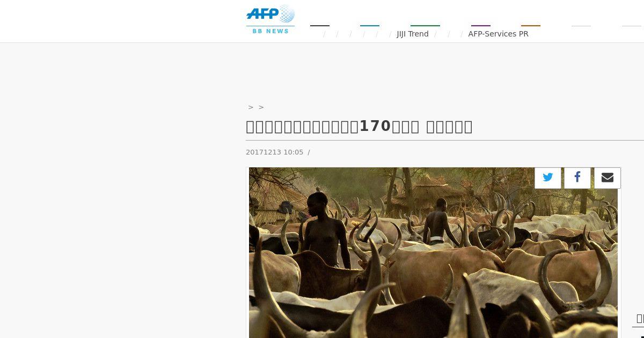The image size is (644, 338).
Task: Share article via the Facebook icon
Action: (577, 178)
